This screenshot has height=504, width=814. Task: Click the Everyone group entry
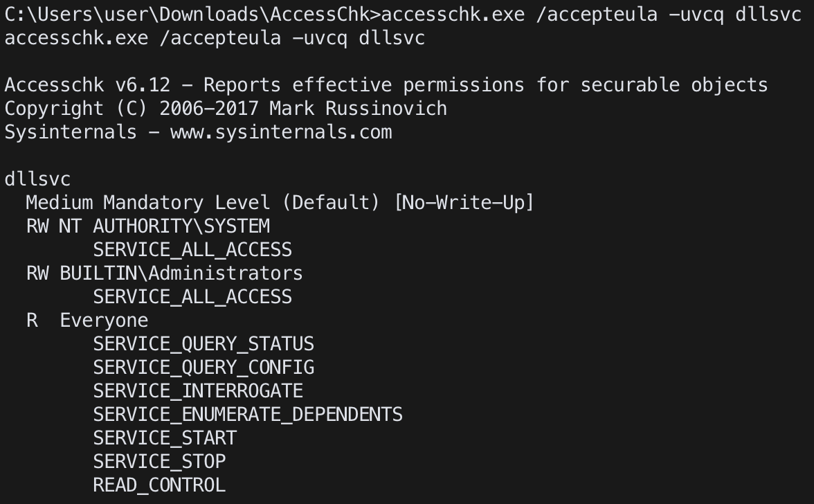click(104, 321)
